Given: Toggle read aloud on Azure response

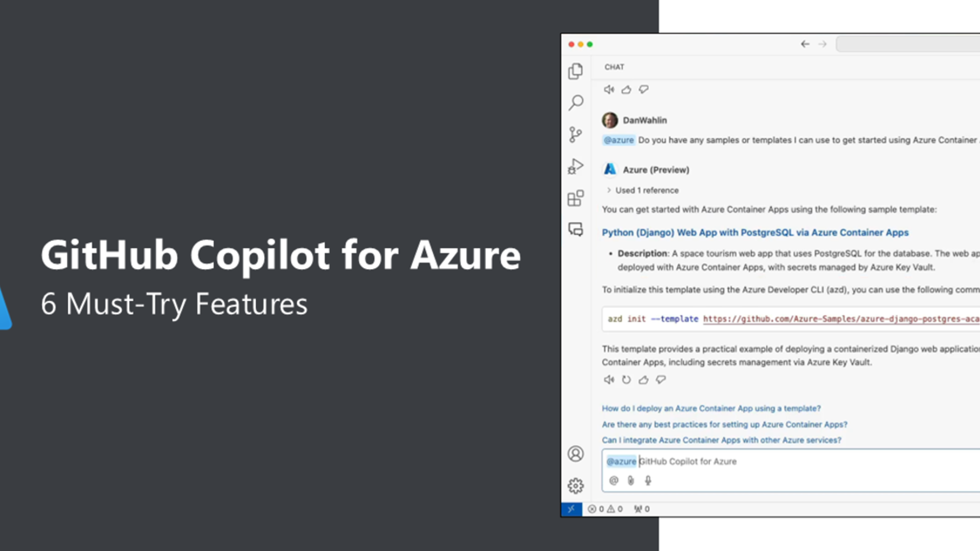Looking at the screenshot, I should [609, 380].
